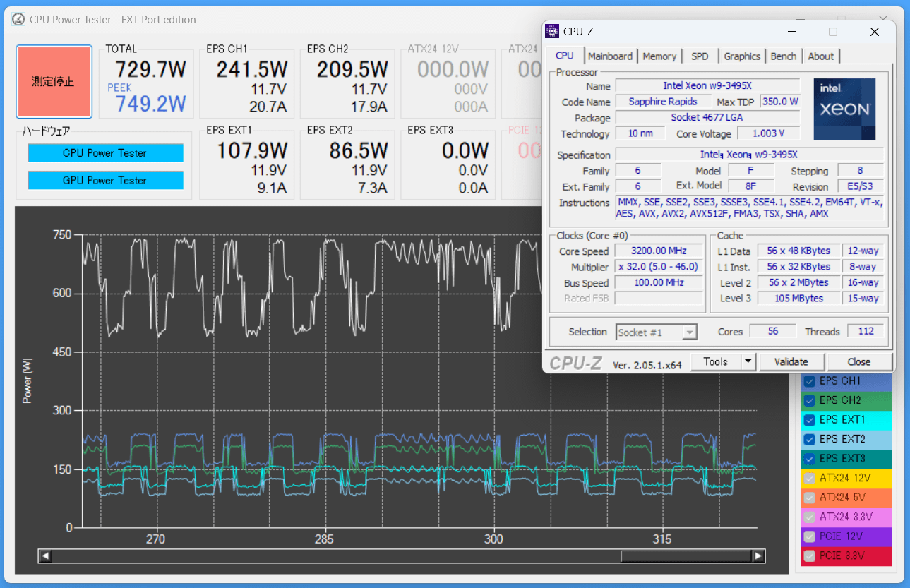Click the graph scrollbar right arrow
The height and width of the screenshot is (588, 910).
(x=758, y=556)
